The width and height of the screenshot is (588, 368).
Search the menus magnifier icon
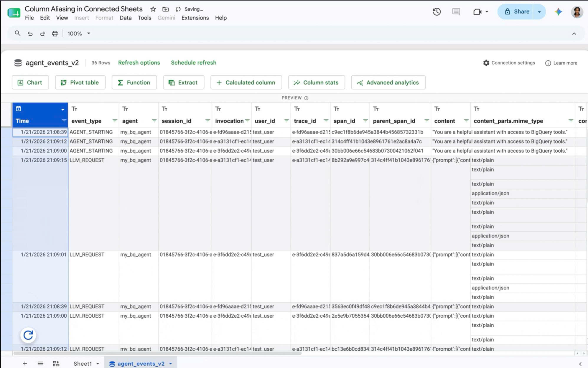(x=18, y=33)
